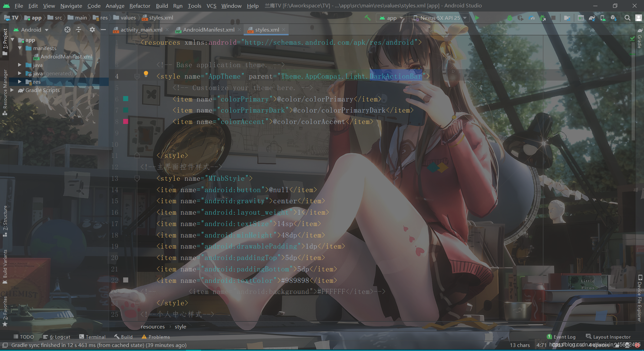Screen dimensions: 644x351
Task: Open the AVD Manager icon
Action: pyautogui.click(x=603, y=18)
